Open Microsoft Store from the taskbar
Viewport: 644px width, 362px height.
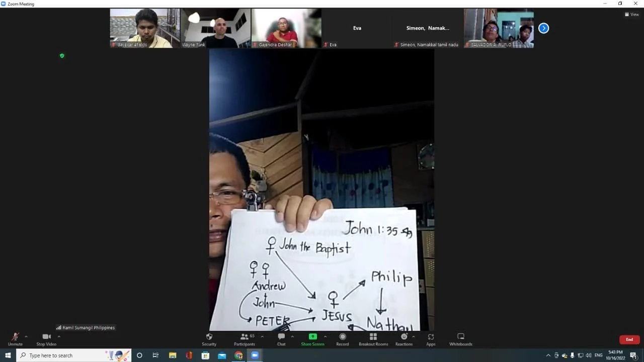205,355
